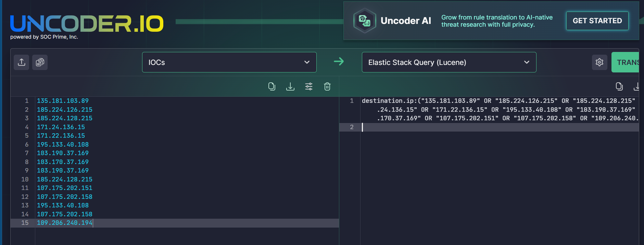The width and height of the screenshot is (644, 245).
Task: Click the TRANSLATE button
Action: point(625,62)
